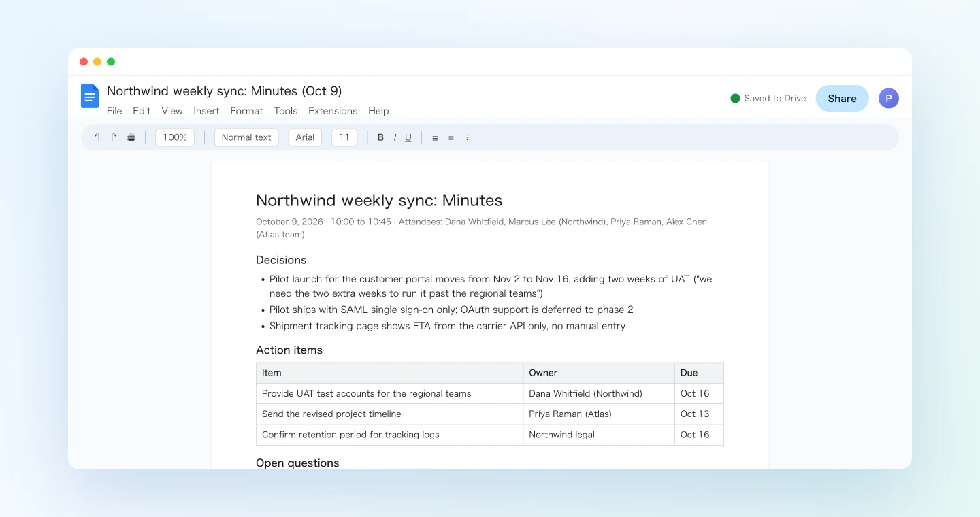Open the Arial font dropdown
Viewport: 980px width, 517px height.
pos(305,137)
